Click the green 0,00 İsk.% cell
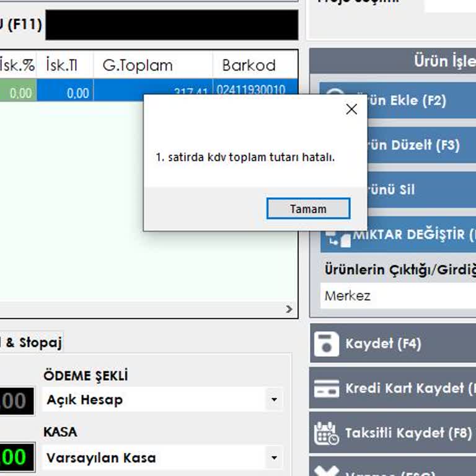Viewport: 476px width, 476px height. coord(18,90)
